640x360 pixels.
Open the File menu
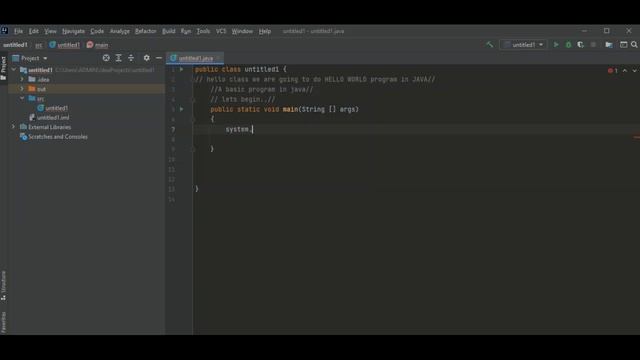(x=18, y=31)
